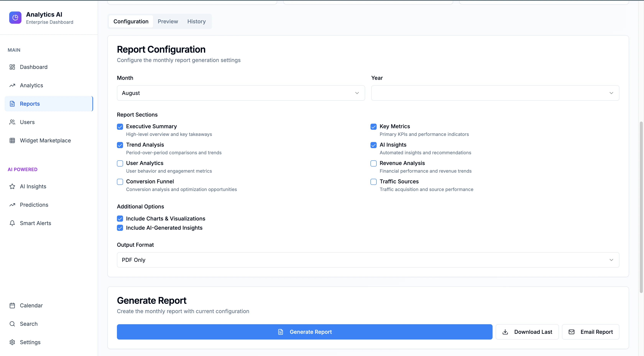
Task: Click the Analytics AI logo icon
Action: point(15,18)
